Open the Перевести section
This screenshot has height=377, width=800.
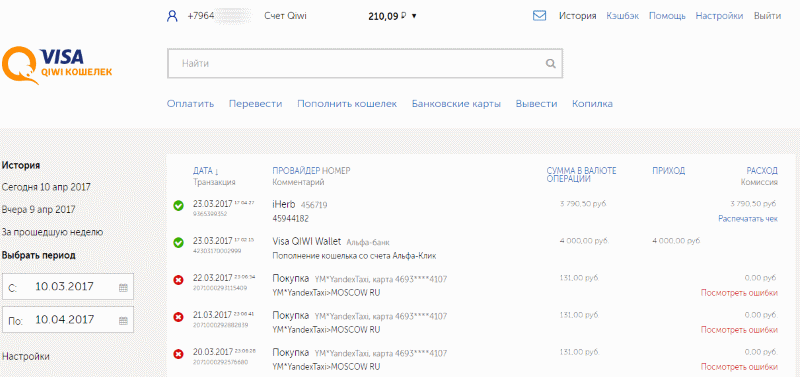(255, 104)
